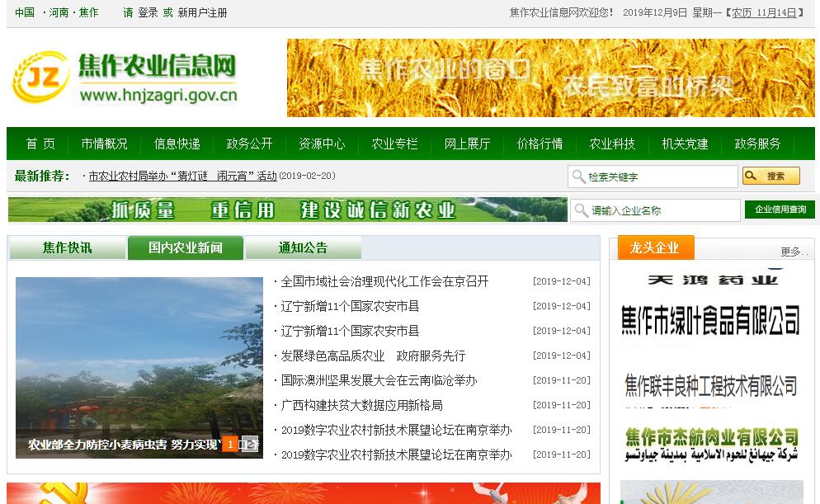
Task: Click the wheat field banner image
Action: [x=550, y=78]
